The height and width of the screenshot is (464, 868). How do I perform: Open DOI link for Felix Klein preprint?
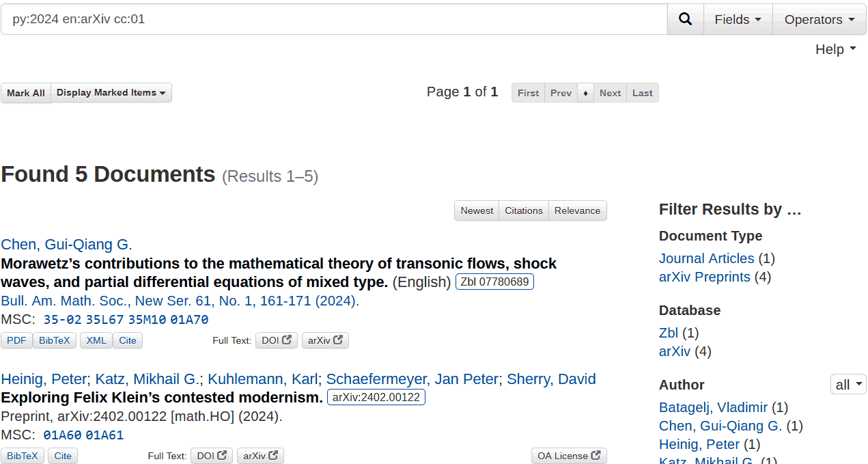click(x=212, y=456)
